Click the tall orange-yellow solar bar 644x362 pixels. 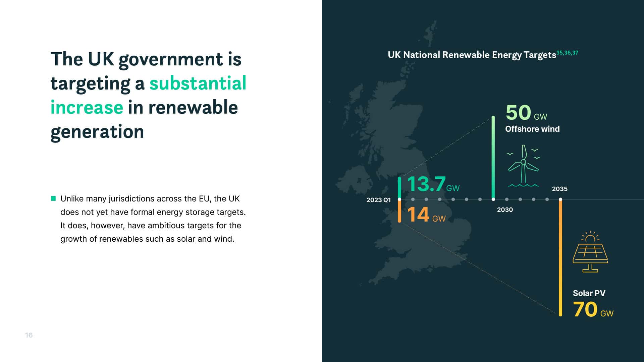[560, 258]
